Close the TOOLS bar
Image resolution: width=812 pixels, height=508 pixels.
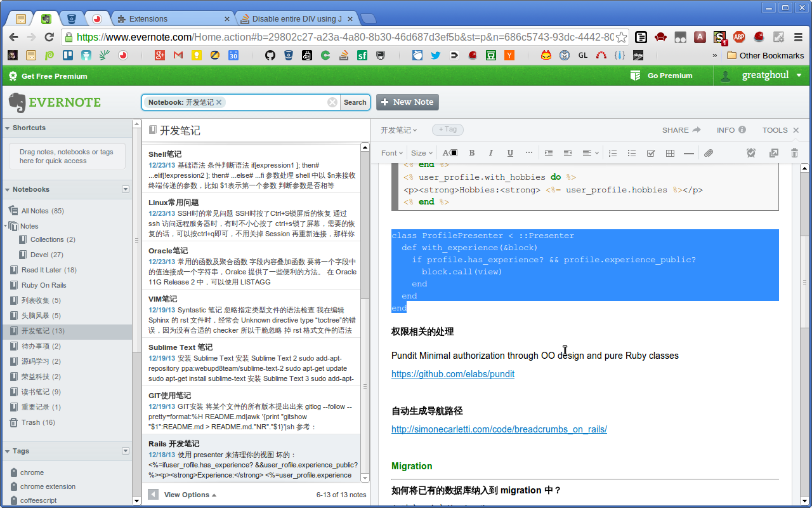796,130
